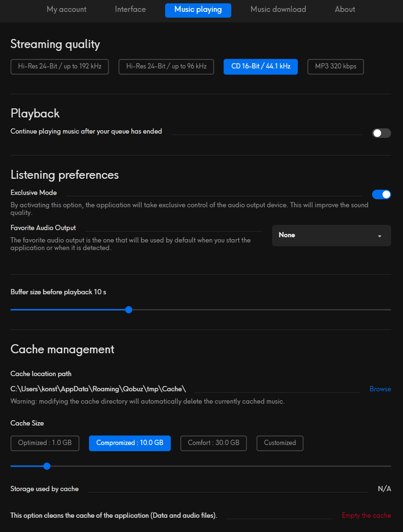Set cache size to Comfort : 30.0 GB

click(213, 443)
